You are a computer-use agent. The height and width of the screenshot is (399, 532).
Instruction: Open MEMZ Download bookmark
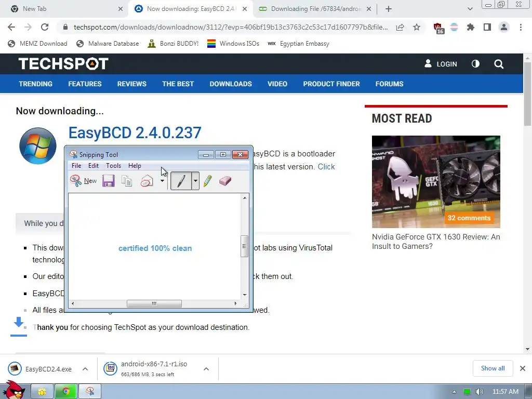tap(37, 44)
